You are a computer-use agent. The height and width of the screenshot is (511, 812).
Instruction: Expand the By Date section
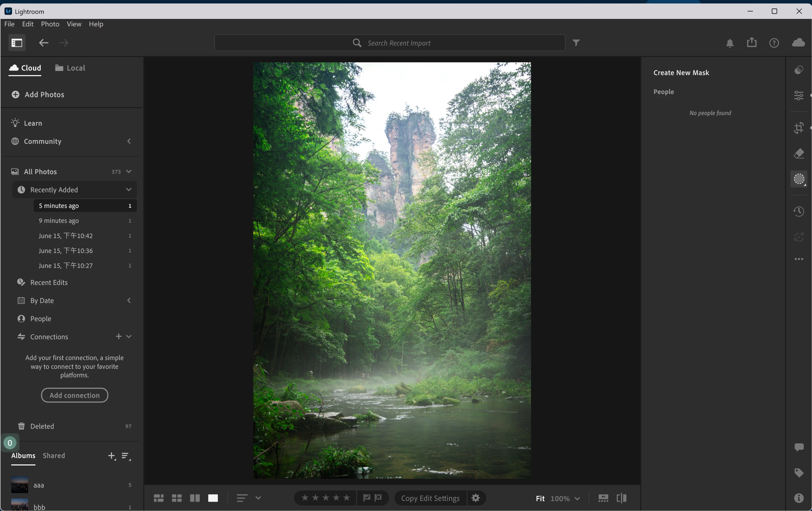(128, 300)
